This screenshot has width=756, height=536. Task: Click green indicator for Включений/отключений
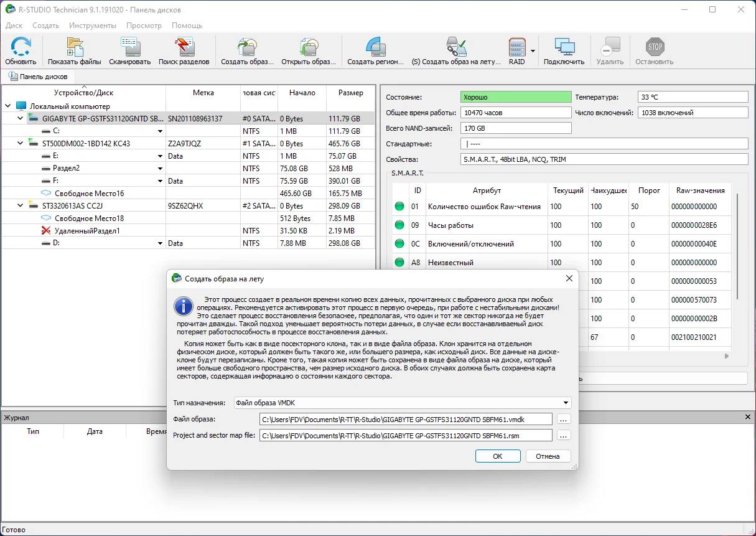click(x=399, y=244)
